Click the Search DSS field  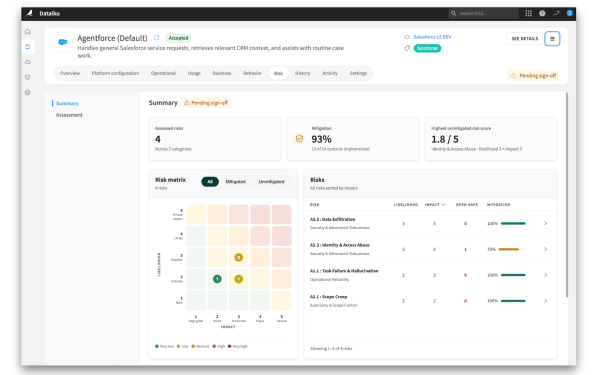pyautogui.click(x=484, y=13)
